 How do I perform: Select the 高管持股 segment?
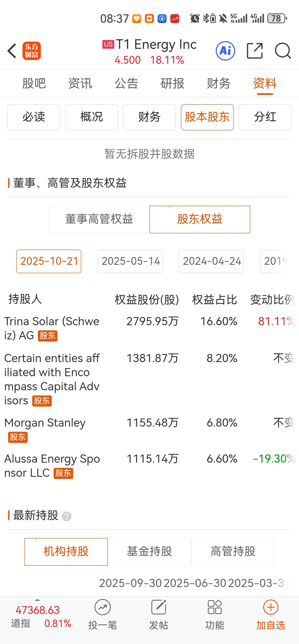[x=233, y=552]
